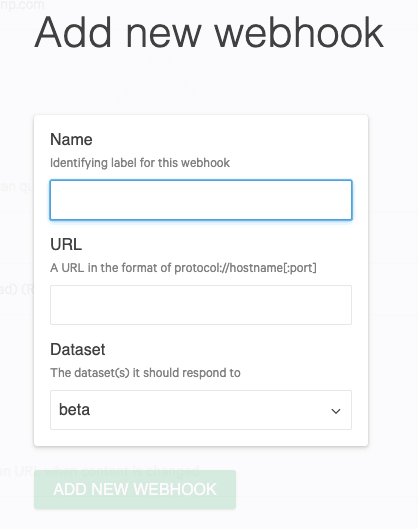
Task: Expand dataset options via the down arrow
Action: click(x=335, y=411)
